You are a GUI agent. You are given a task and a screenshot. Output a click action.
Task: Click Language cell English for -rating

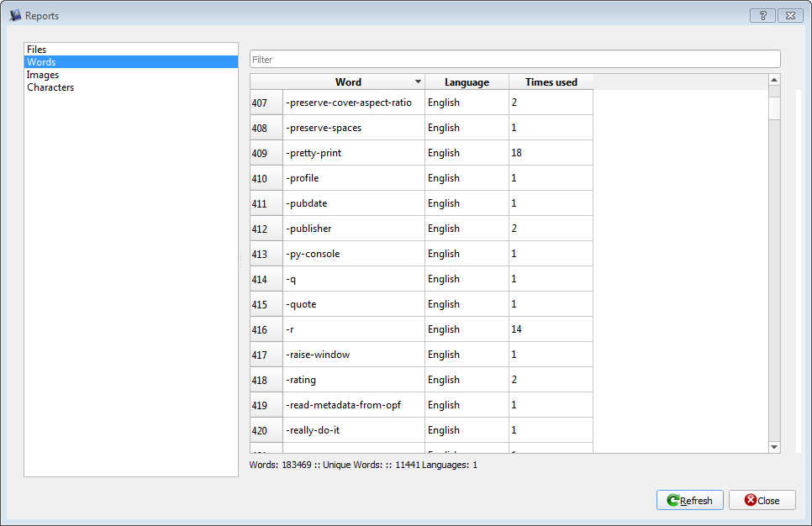(467, 380)
